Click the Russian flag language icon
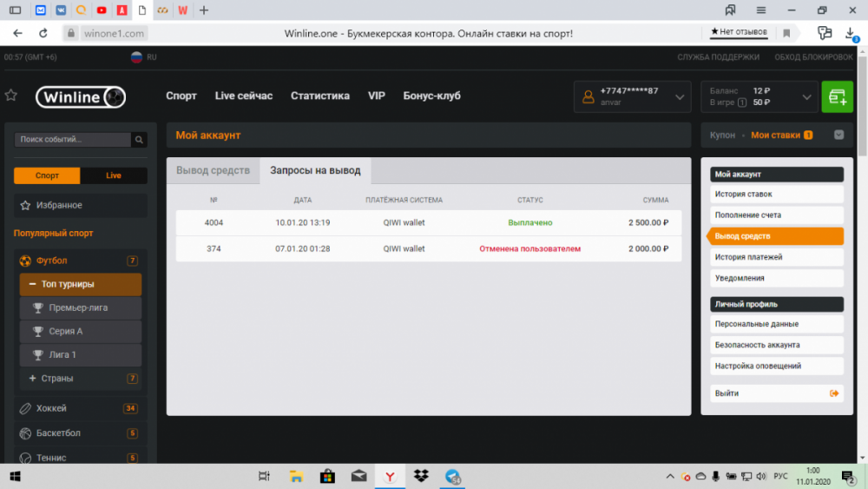Viewport: 868px width, 489px height. pos(136,56)
